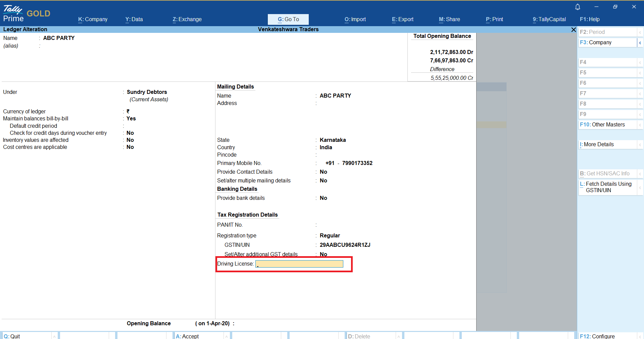Open the K: Company menu
The image size is (644, 339).
tap(93, 19)
